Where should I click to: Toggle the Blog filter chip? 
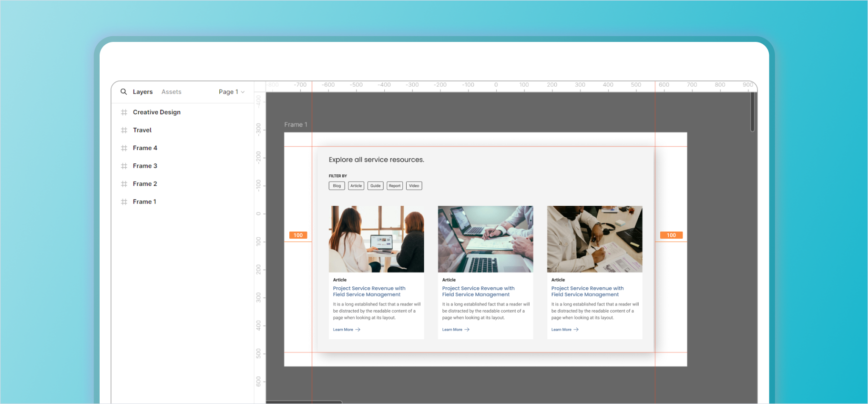[337, 186]
